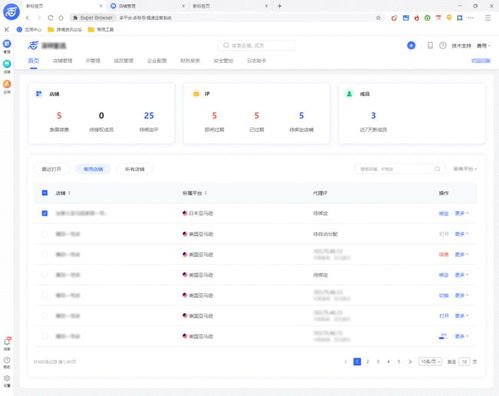Uncheck the first row's checked checkbox

[45, 213]
